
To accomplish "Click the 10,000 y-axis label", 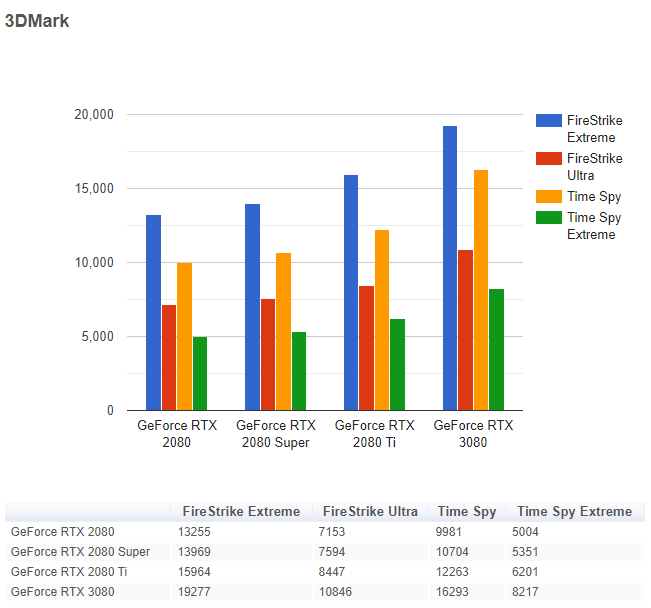I will 94,262.
